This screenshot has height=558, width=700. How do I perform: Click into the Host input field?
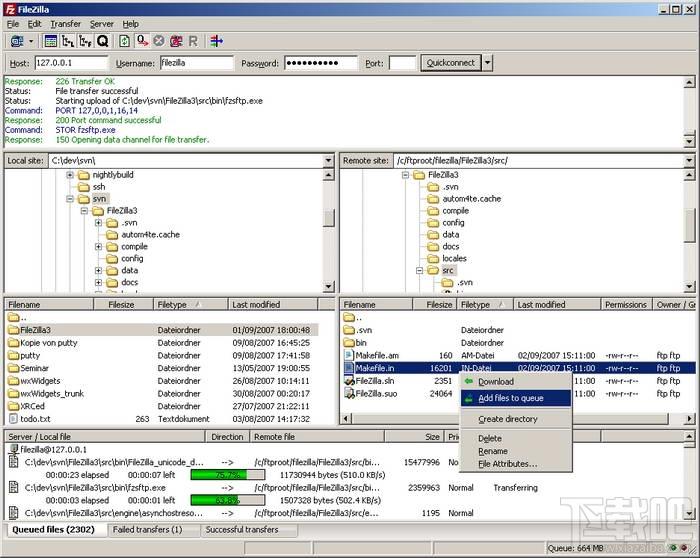[x=71, y=63]
